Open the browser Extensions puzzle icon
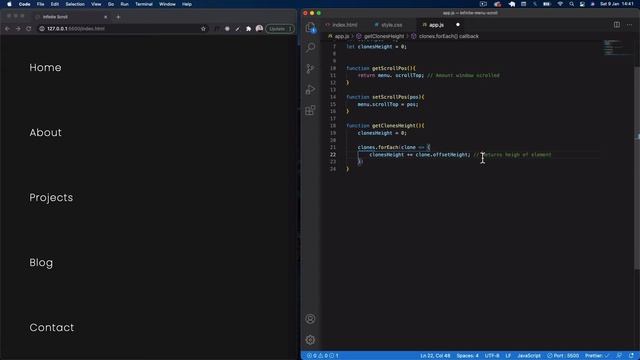 click(x=248, y=29)
